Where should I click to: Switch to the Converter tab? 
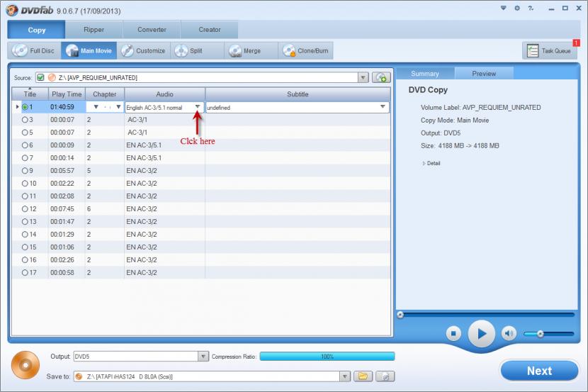[152, 30]
